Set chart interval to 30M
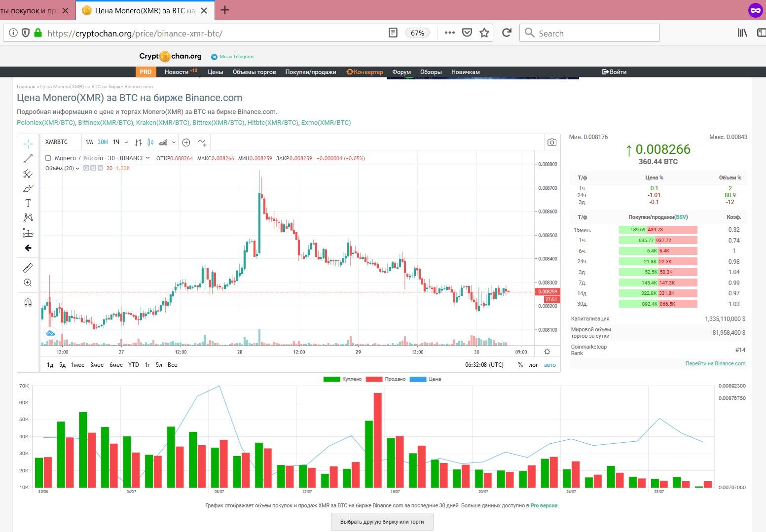 click(103, 142)
